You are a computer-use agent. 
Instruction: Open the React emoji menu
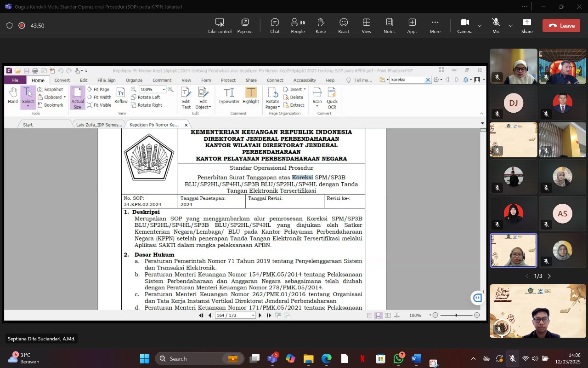344,26
